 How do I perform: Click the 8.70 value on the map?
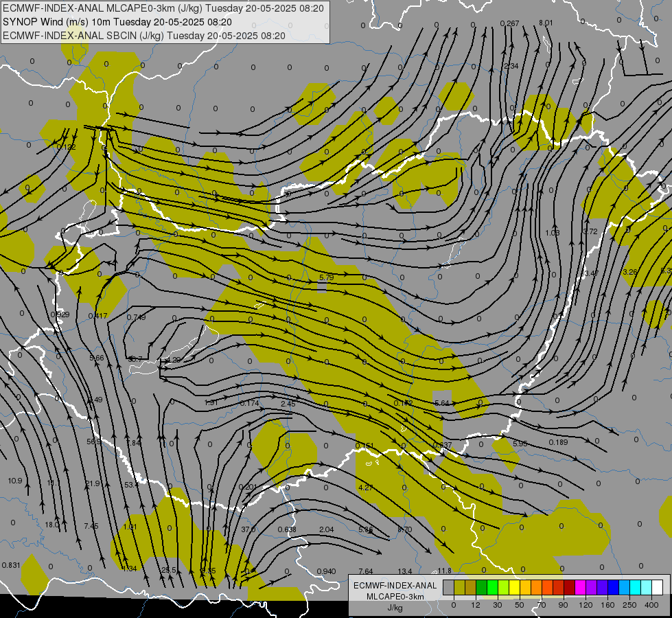pyautogui.click(x=405, y=529)
